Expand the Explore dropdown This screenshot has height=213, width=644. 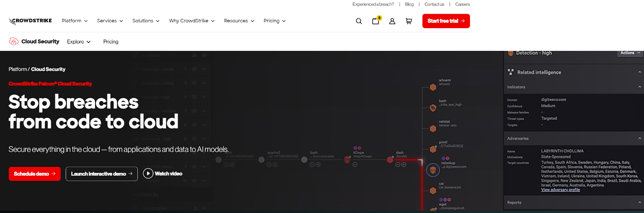click(x=79, y=42)
